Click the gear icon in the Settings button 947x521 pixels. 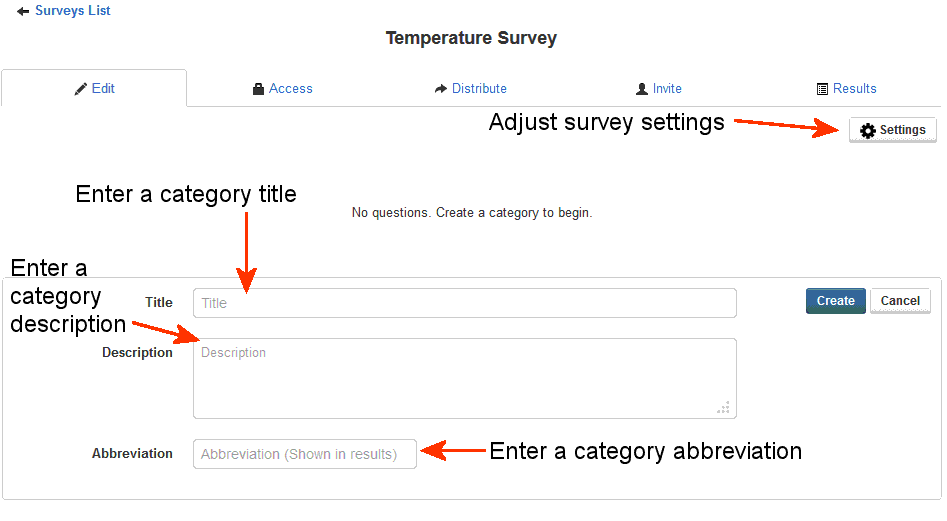click(x=868, y=131)
